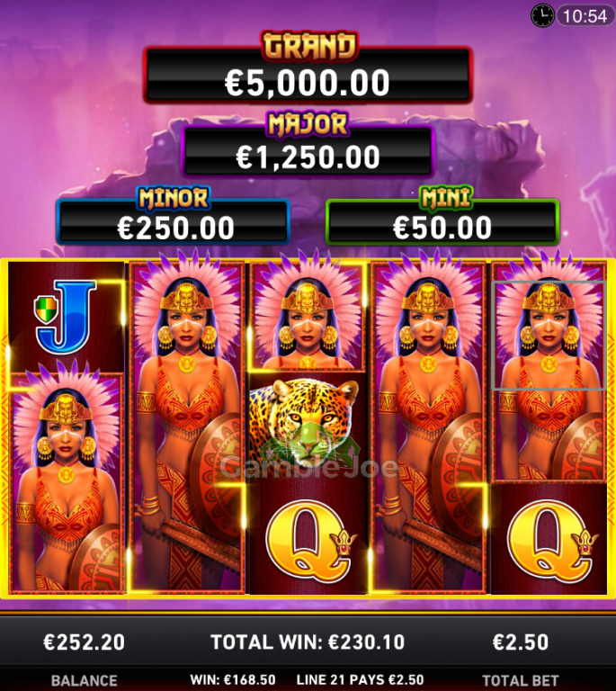Click the €252.20 balance amount
This screenshot has height=691, width=616.
click(x=85, y=642)
